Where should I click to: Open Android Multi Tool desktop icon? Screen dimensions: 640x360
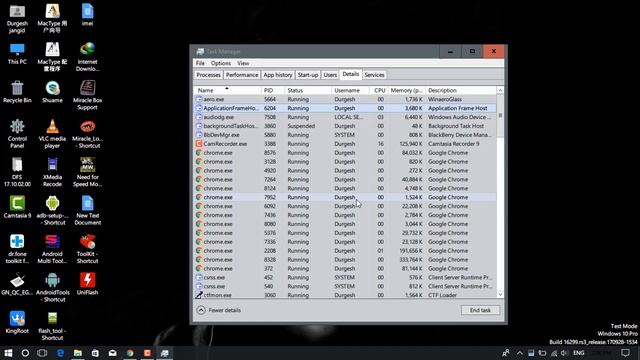(52, 249)
